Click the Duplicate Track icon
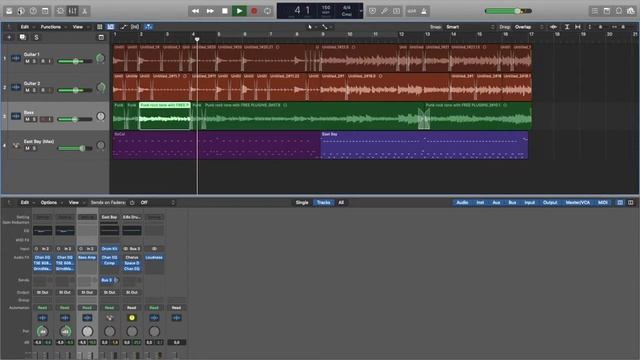The image size is (640, 360). 22,37
